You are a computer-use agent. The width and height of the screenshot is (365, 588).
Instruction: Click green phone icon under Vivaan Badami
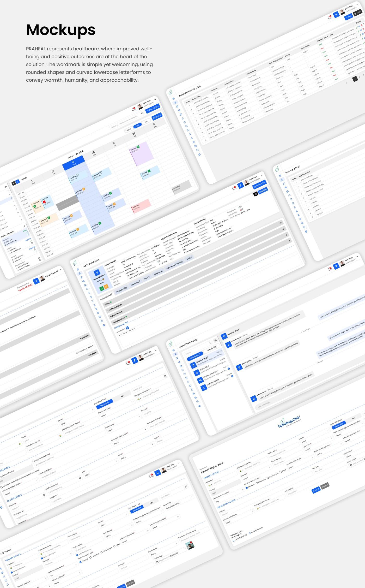pos(102,289)
